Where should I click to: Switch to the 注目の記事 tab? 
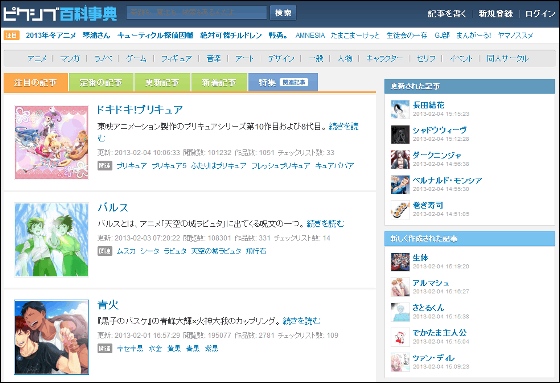point(36,83)
